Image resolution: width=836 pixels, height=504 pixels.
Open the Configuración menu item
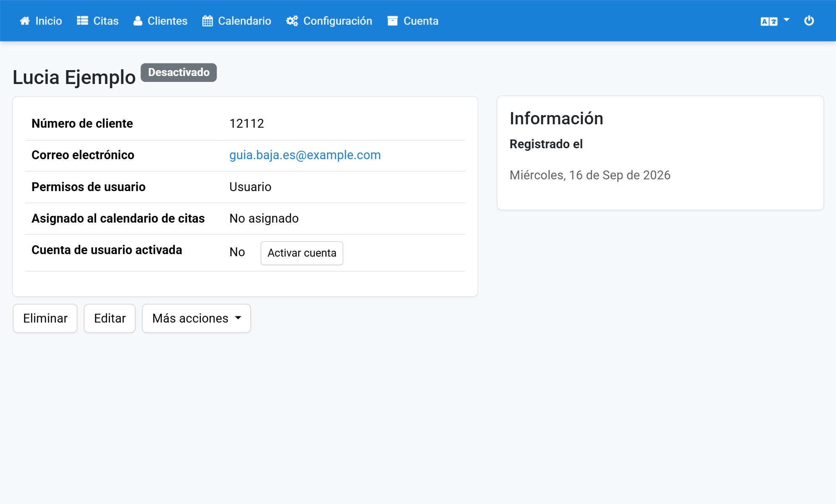(329, 21)
